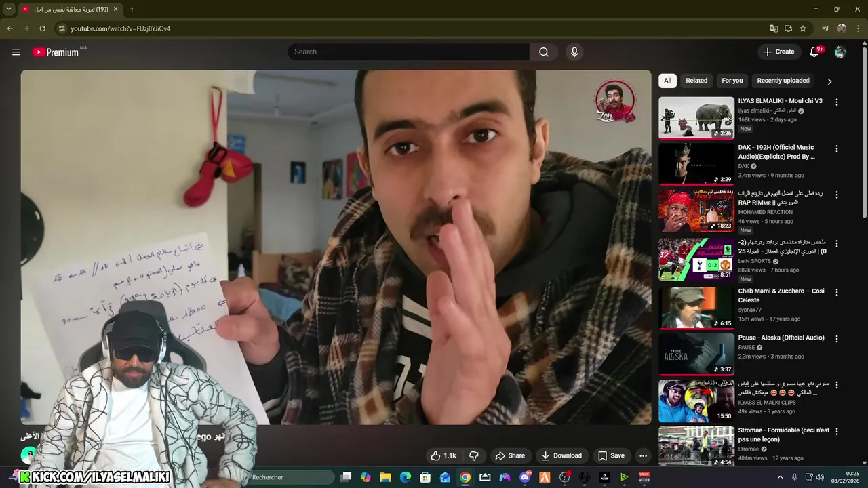Open media controls in Chrome toolbar

point(825,28)
